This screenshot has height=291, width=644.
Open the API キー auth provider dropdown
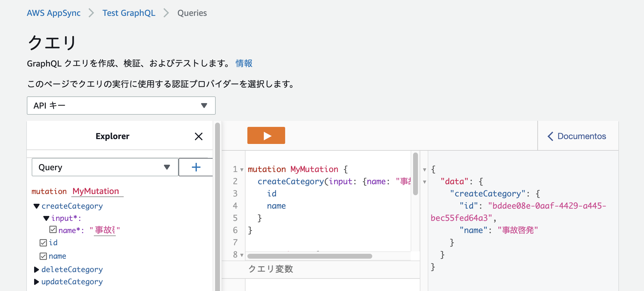coord(121,106)
